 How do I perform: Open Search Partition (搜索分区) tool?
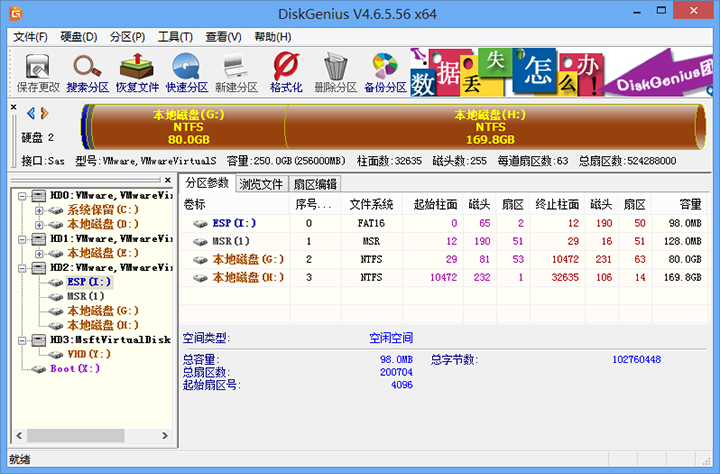[87, 73]
